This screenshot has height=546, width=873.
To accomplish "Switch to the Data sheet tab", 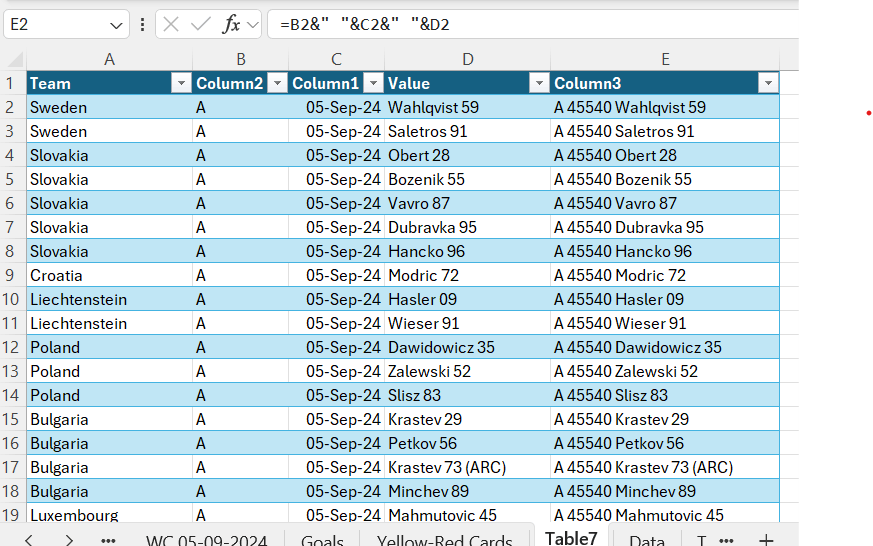I will 647,540.
